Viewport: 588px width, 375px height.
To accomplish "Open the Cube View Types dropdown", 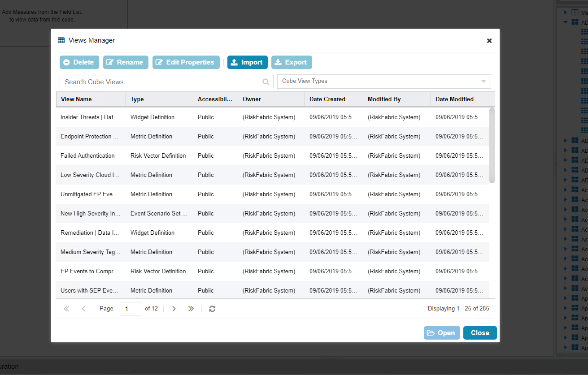I will pos(483,82).
